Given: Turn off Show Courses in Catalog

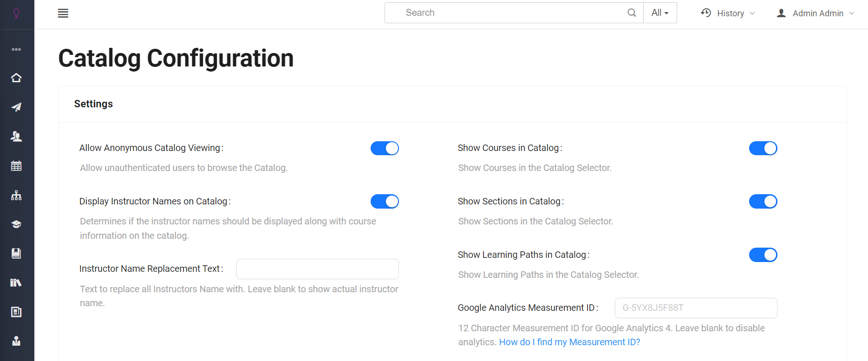Looking at the screenshot, I should pyautogui.click(x=763, y=148).
